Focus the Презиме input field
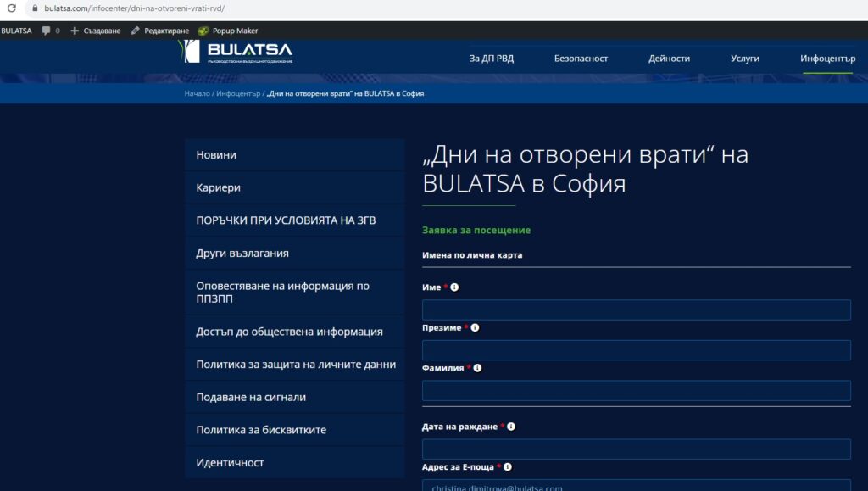This screenshot has width=868, height=491. (636, 350)
